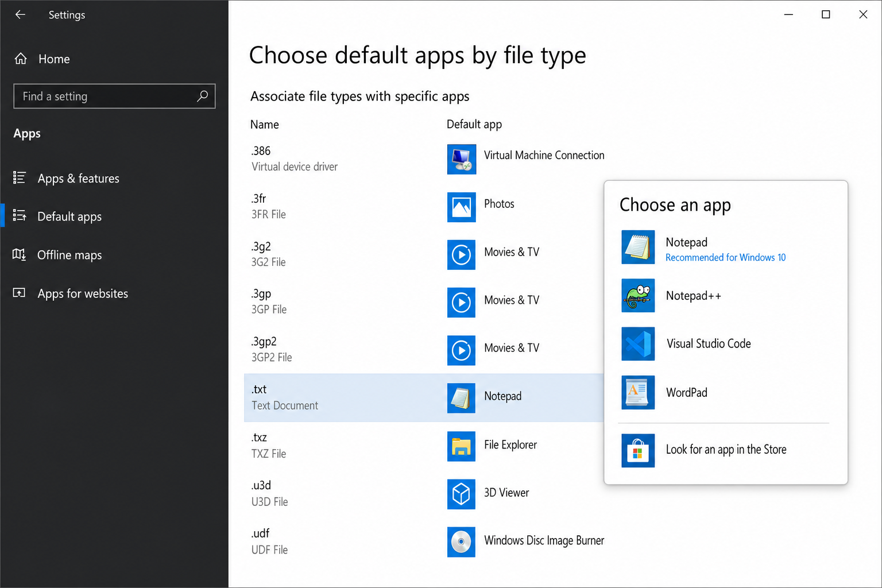Click the Microsoft Store bag icon
The width and height of the screenshot is (882, 588).
[x=638, y=451]
